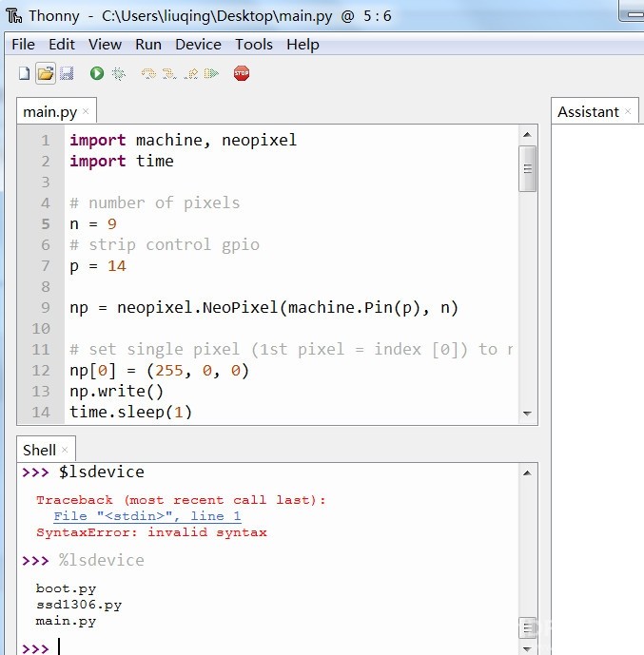
Task: Click editor scrollbar down arrow
Action: click(x=527, y=414)
